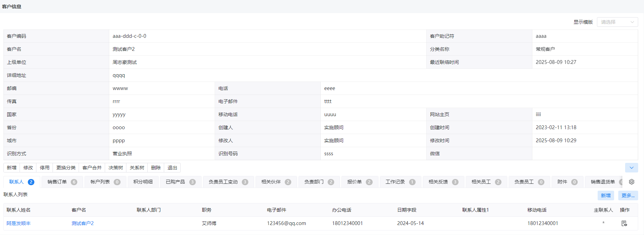Click the 日期字段 column header
644x235 pixels.
(x=407, y=210)
